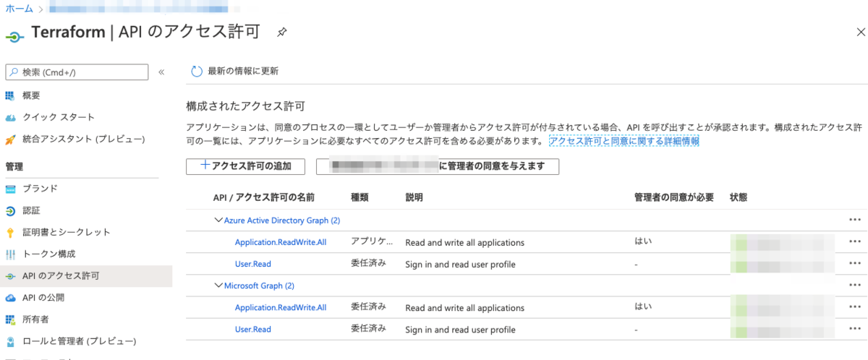Click the 管理者の同意が必要 column header
868x360 pixels.
click(674, 197)
